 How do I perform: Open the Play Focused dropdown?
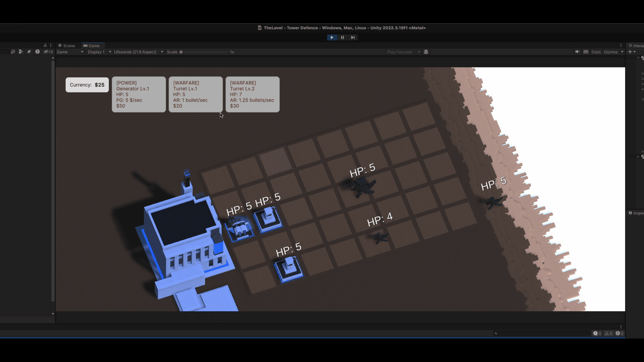[x=402, y=52]
